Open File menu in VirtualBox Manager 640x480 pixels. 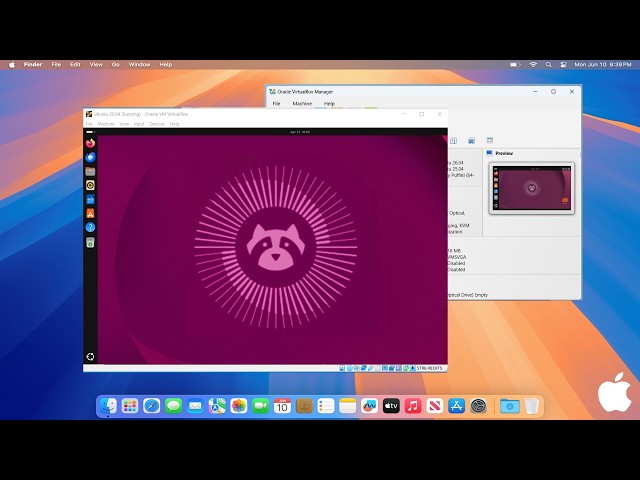(276, 104)
